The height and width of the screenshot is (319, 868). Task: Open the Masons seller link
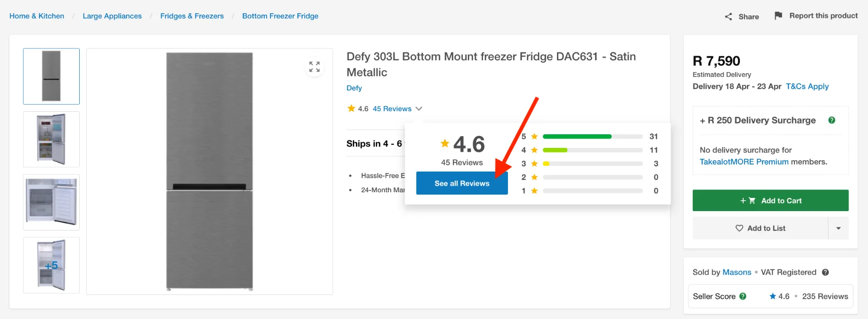(737, 272)
